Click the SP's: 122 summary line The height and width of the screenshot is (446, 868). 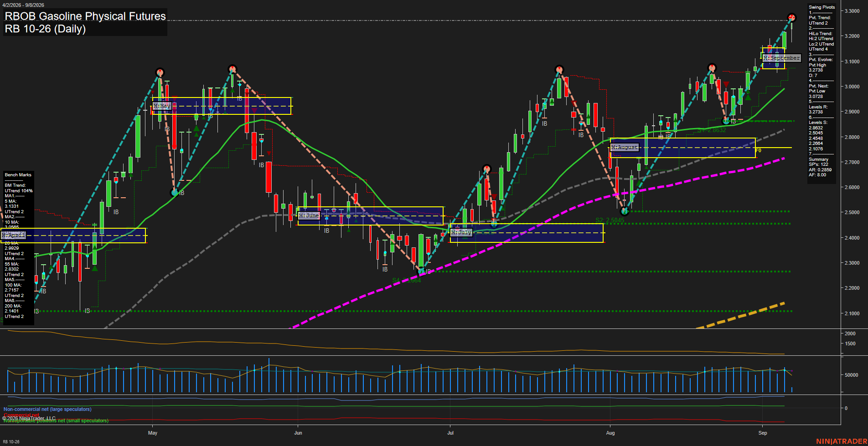(x=818, y=164)
